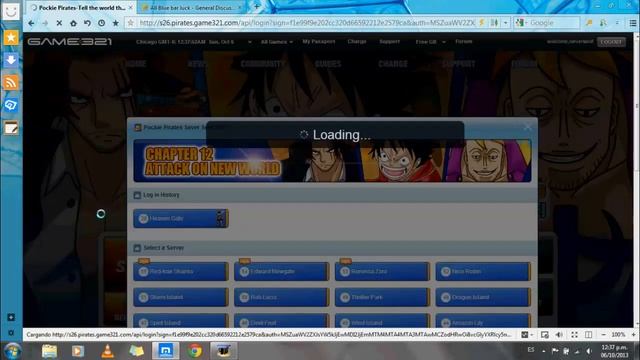Close the server selection dialog

tap(528, 127)
